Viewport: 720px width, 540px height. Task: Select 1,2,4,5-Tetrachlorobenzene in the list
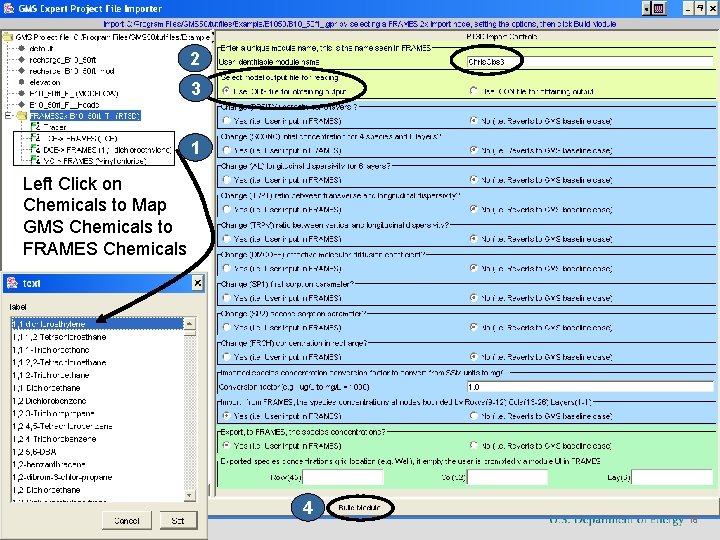point(97,426)
